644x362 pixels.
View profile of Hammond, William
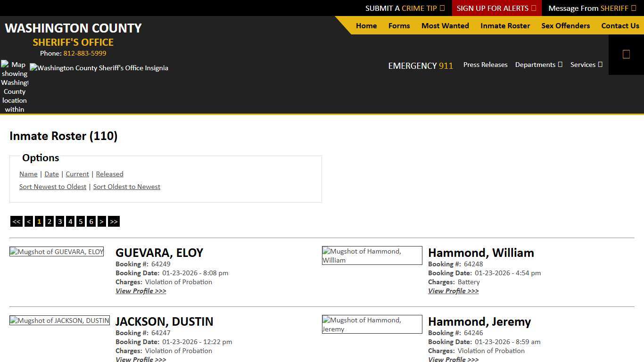[453, 291]
